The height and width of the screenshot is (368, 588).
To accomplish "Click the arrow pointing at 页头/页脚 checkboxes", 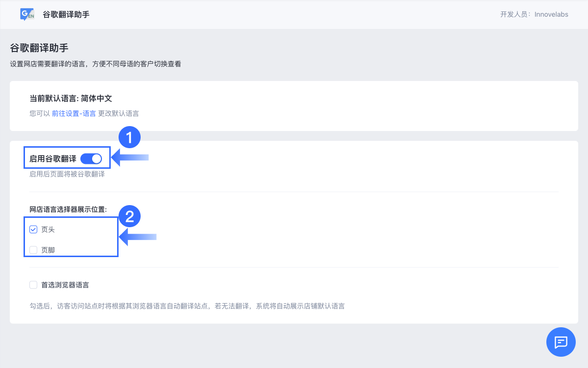I will (138, 237).
